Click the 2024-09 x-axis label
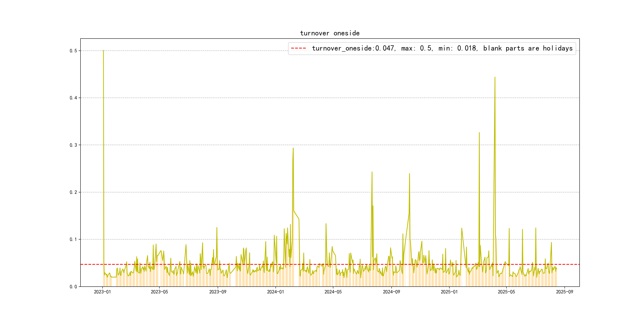Viewport: 644px width, 322px height. point(391,292)
